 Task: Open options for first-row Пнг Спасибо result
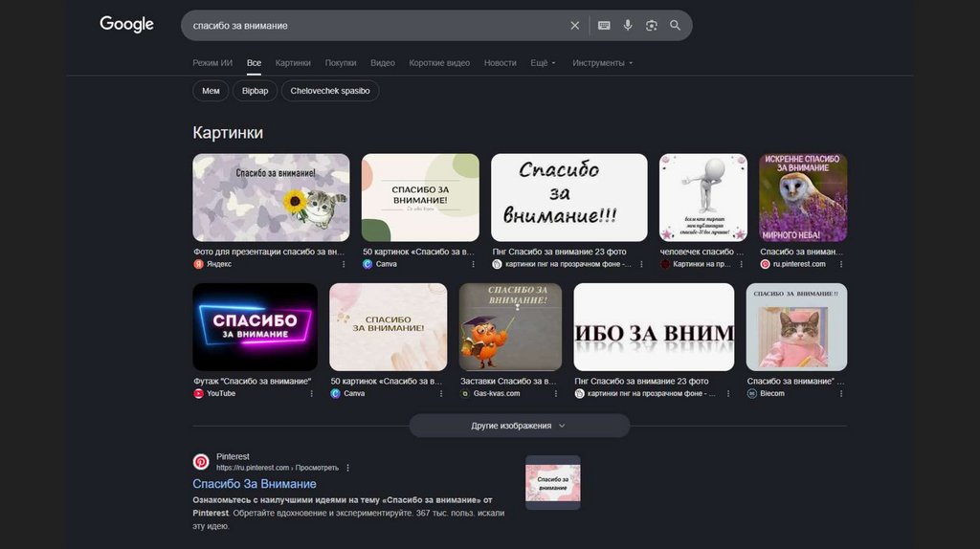[641, 264]
